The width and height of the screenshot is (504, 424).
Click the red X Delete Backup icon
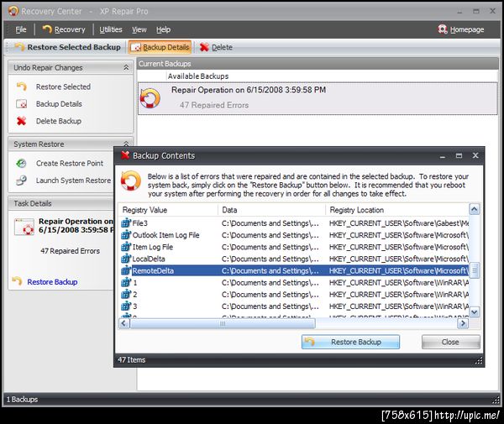pos(22,121)
